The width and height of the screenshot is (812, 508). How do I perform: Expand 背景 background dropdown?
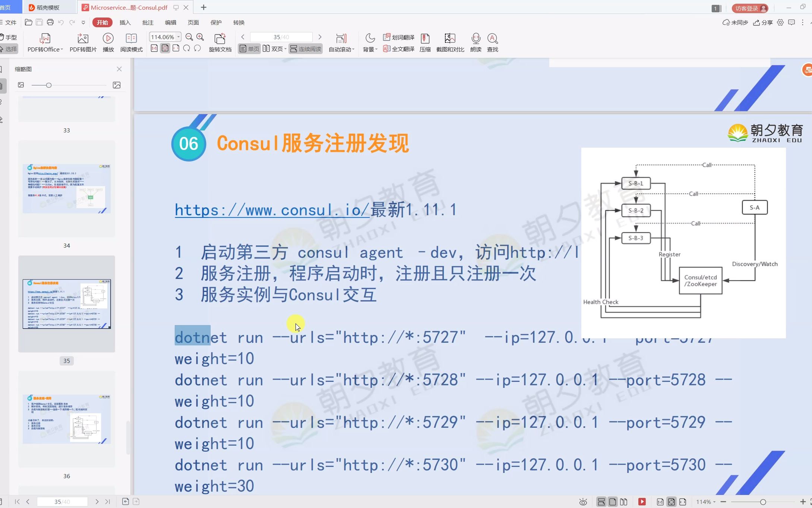[x=376, y=49]
